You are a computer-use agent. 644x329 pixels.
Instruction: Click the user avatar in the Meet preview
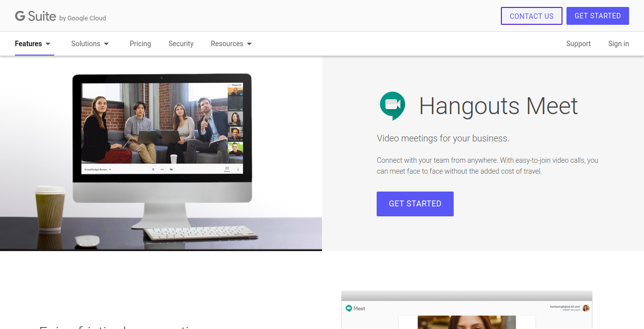[x=586, y=308]
